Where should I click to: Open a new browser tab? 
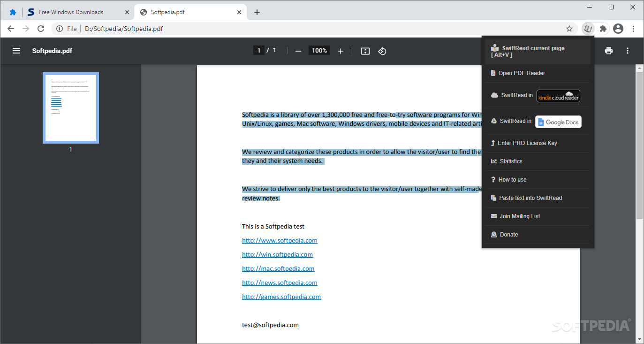(257, 12)
